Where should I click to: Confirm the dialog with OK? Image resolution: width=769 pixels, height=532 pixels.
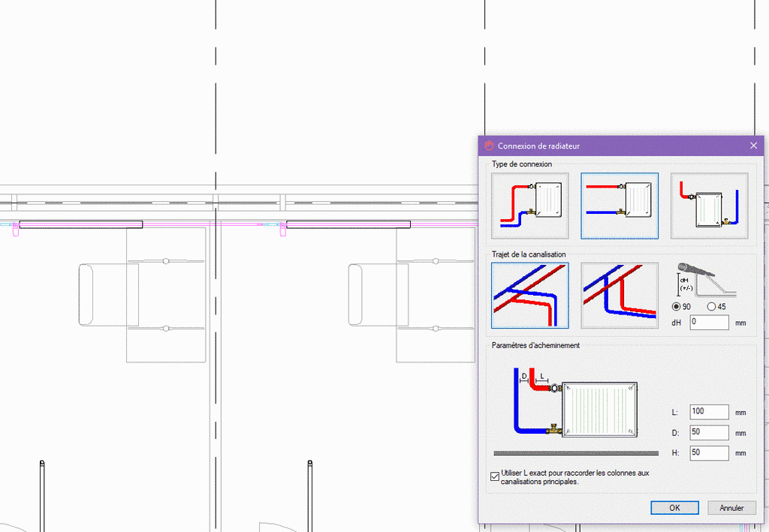tap(674, 508)
